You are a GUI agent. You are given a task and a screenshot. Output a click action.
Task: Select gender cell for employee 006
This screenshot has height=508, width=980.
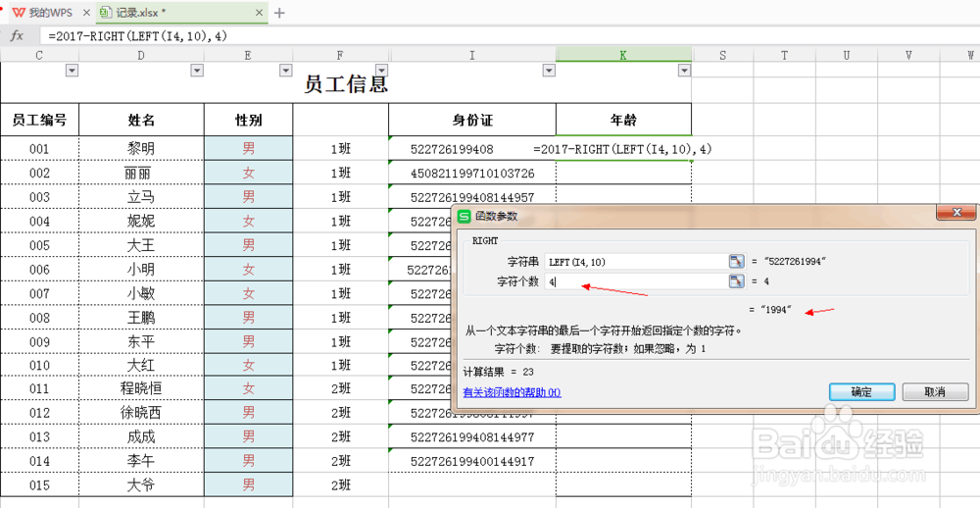click(x=248, y=269)
